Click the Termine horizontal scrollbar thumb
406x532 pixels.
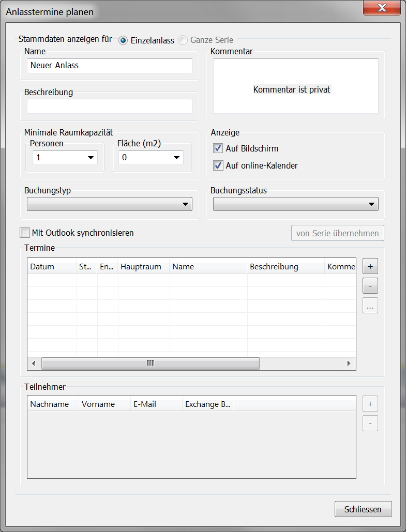[x=150, y=363]
